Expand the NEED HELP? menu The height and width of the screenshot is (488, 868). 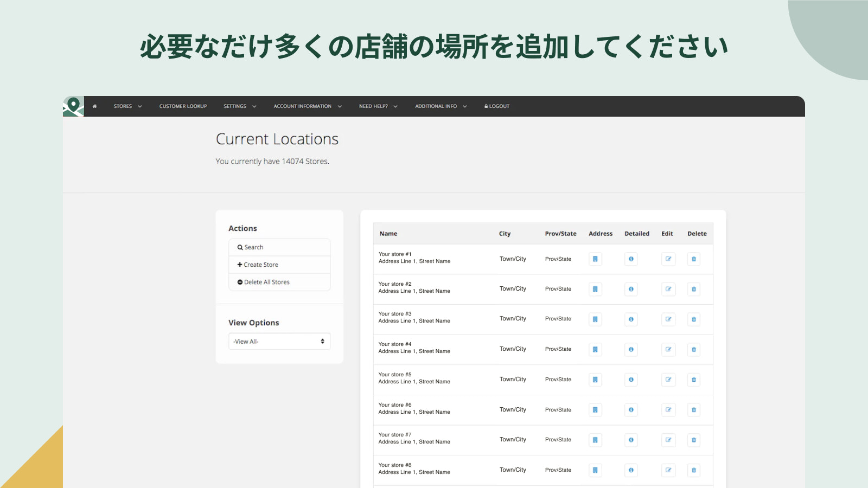click(x=378, y=106)
